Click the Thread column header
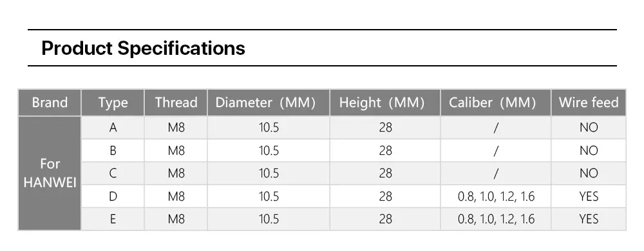Viewport: 644px width, 251px height. click(176, 103)
